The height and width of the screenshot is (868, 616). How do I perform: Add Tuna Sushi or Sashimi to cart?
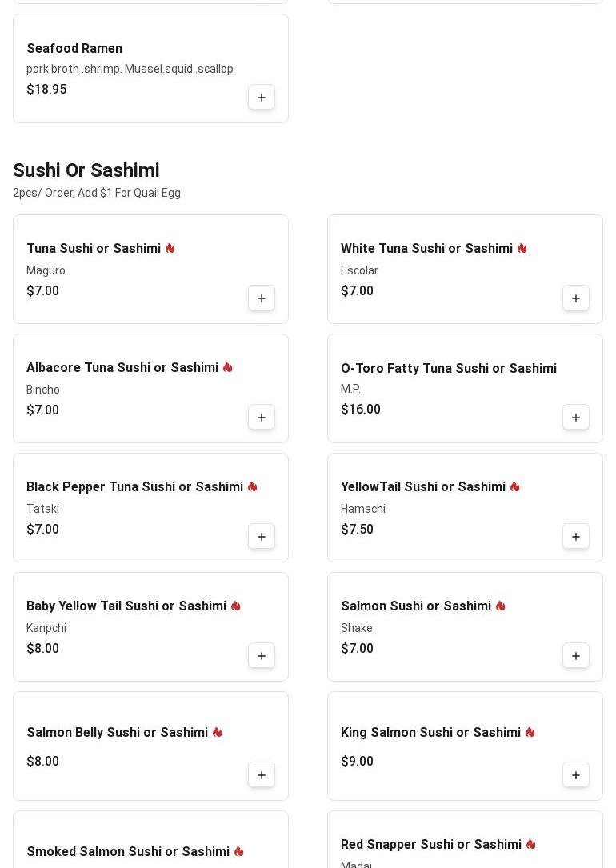(x=262, y=298)
